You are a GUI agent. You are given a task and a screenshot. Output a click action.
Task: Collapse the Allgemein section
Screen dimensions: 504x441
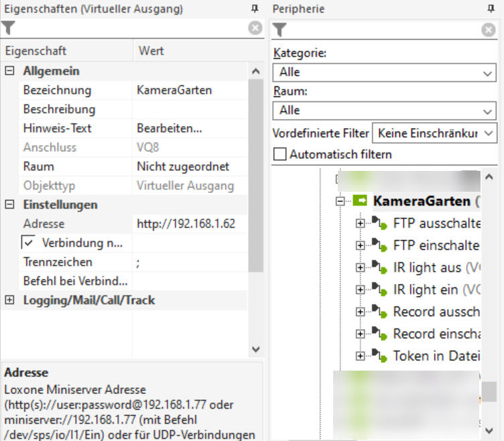click(x=9, y=71)
